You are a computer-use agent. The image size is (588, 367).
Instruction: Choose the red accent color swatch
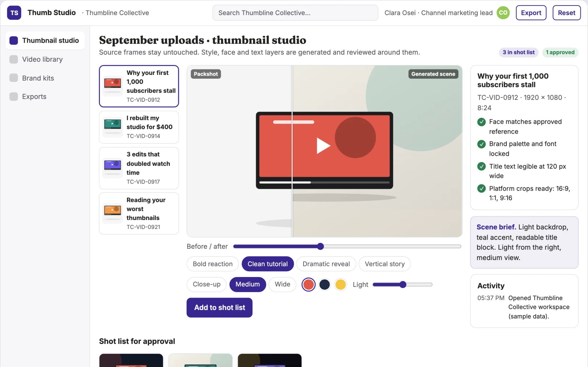[309, 285]
